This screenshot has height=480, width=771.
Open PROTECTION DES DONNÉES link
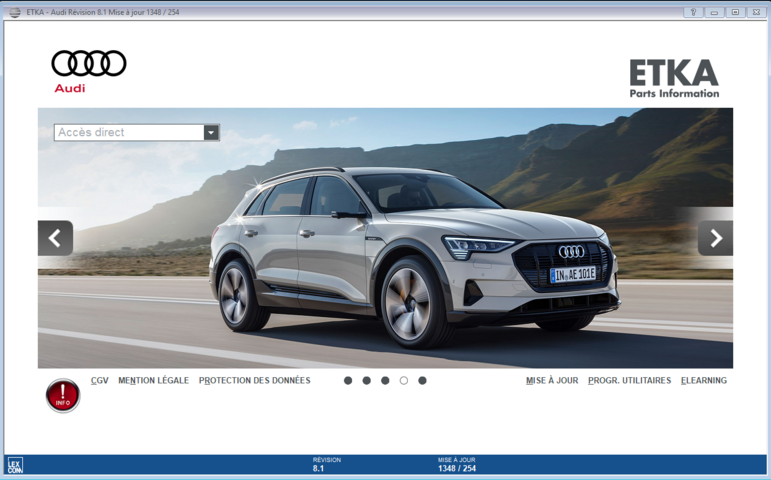point(255,381)
